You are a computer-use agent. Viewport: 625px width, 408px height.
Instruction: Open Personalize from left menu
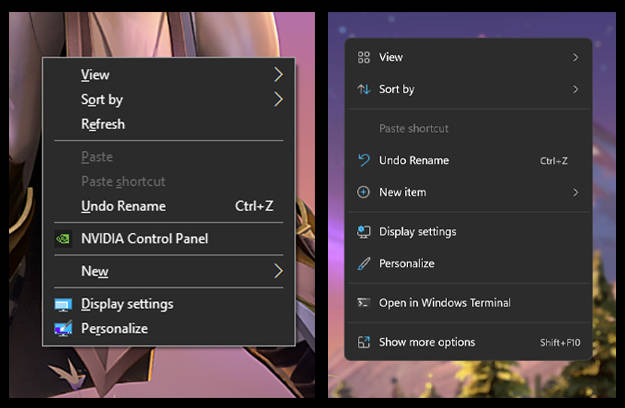169,329
